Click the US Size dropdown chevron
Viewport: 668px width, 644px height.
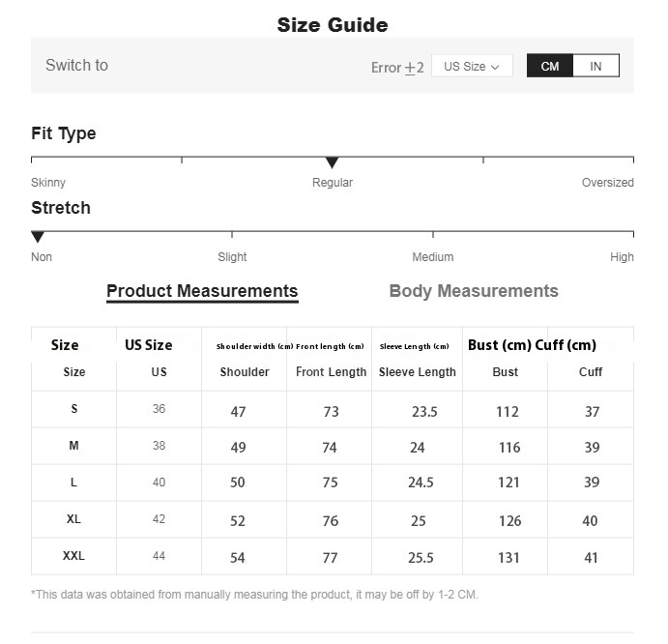[495, 67]
